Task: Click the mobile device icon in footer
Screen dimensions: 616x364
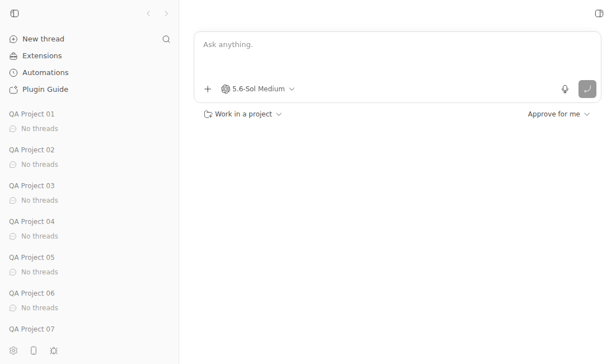Action: pyautogui.click(x=34, y=351)
